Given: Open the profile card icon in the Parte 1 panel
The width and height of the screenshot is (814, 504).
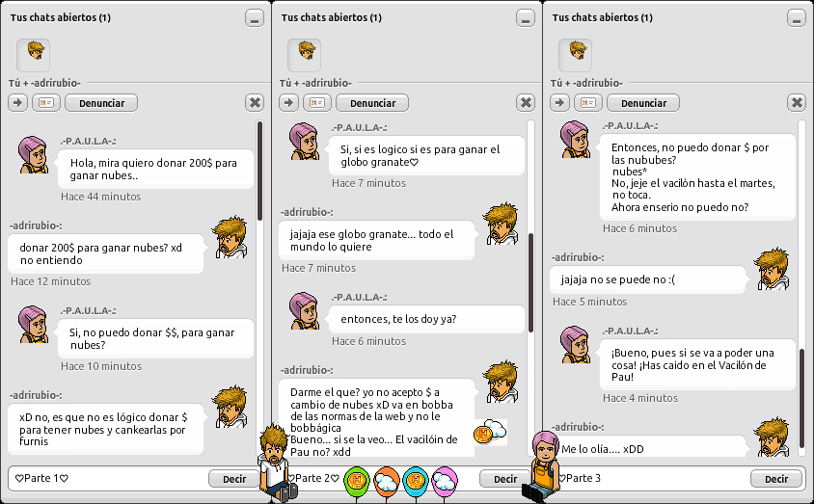Looking at the screenshot, I should click(x=46, y=103).
